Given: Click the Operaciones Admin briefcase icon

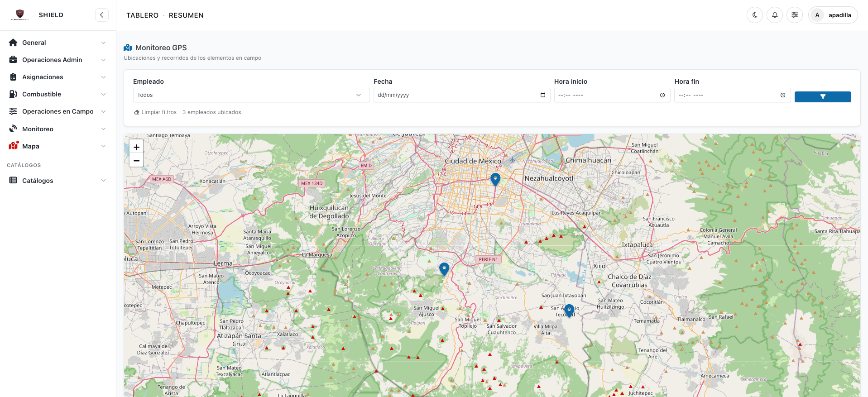Looking at the screenshot, I should pyautogui.click(x=13, y=60).
